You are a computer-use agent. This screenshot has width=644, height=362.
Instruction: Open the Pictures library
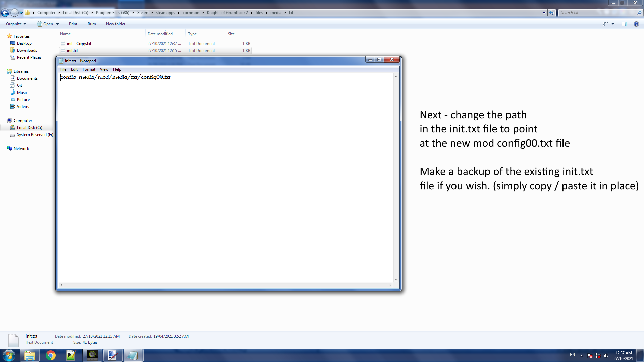(24, 100)
